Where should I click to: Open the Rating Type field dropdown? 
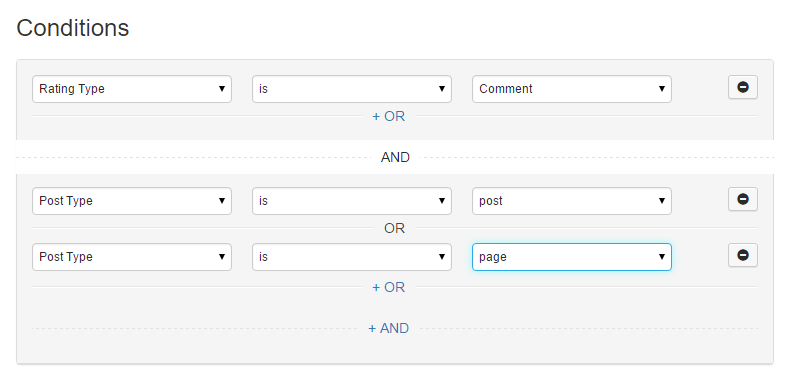pos(132,89)
